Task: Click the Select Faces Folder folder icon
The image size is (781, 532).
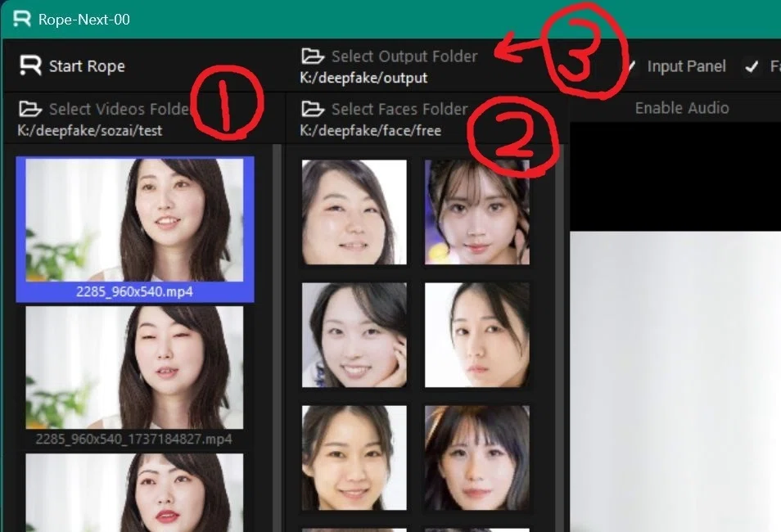Action: tap(313, 109)
